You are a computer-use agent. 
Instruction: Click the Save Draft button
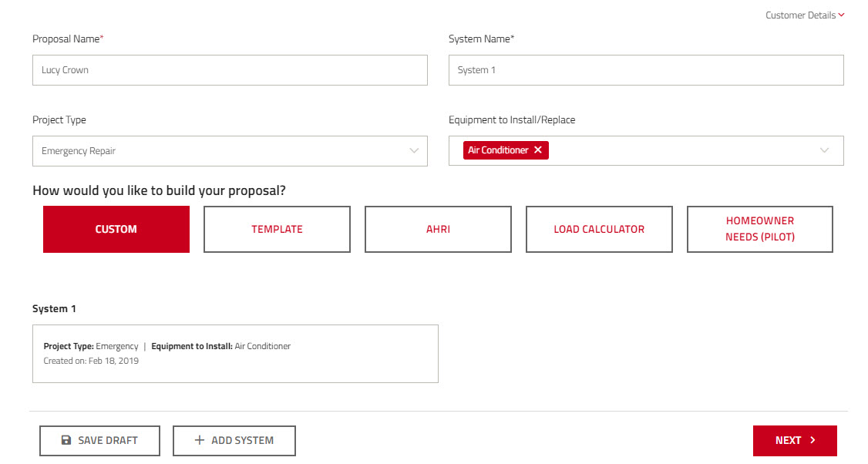99,440
